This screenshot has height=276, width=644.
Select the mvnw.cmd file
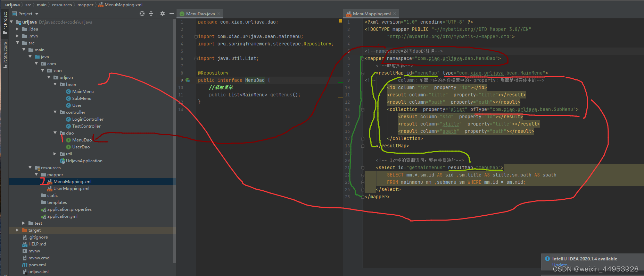pyautogui.click(x=39, y=258)
